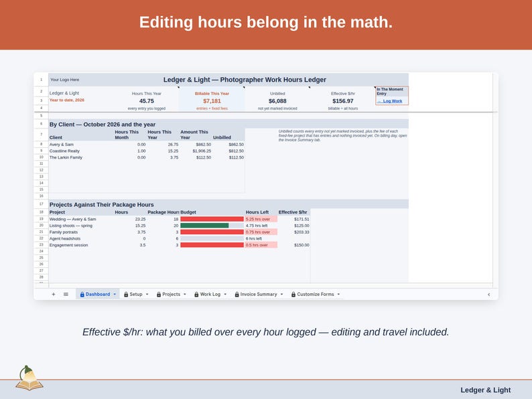
Task: Click the Listing shoots — spring green budget bar
Action: point(204,226)
